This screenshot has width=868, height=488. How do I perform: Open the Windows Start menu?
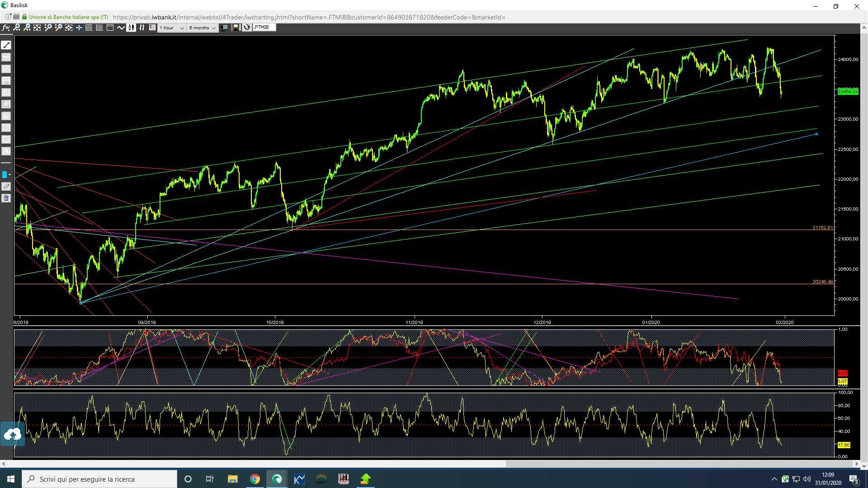(x=11, y=479)
